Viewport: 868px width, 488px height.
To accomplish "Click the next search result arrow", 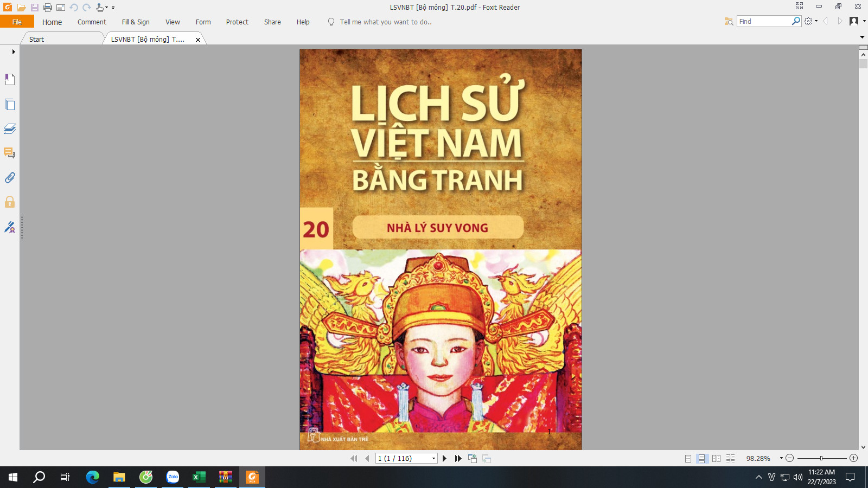I will 839,21.
